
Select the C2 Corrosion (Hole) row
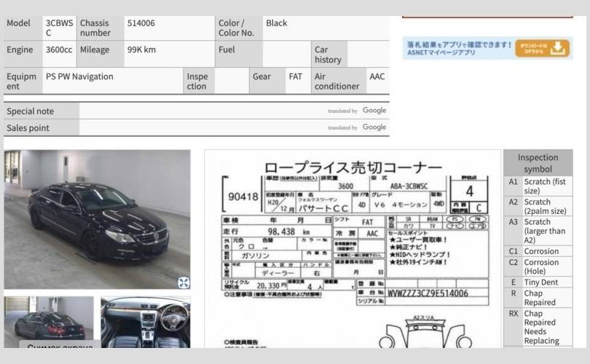click(x=538, y=266)
